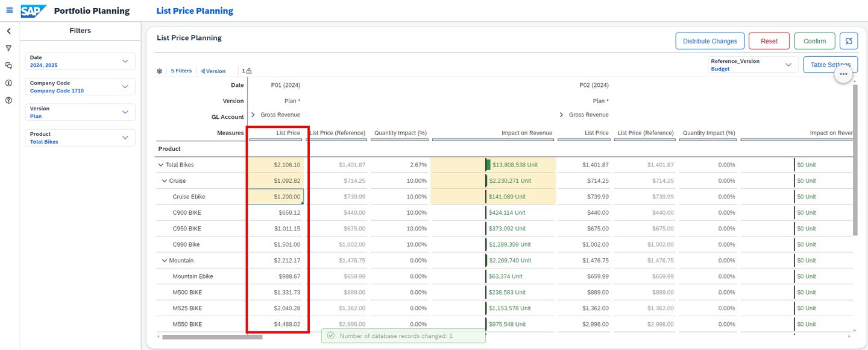868x350 pixels.
Task: Click the red Reset button
Action: 769,41
